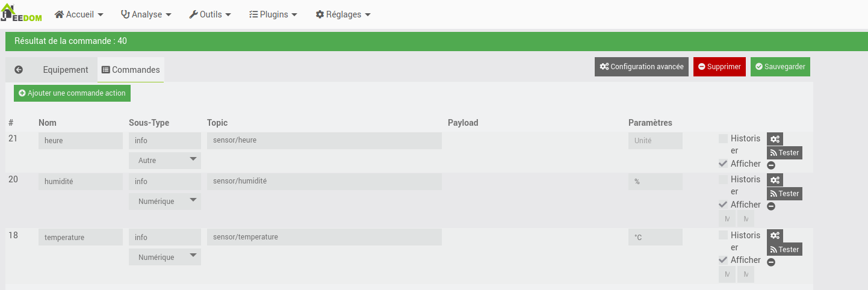Viewport: 868px width, 290px height.
Task: Open advanced settings gear for humidité command
Action: point(775,180)
